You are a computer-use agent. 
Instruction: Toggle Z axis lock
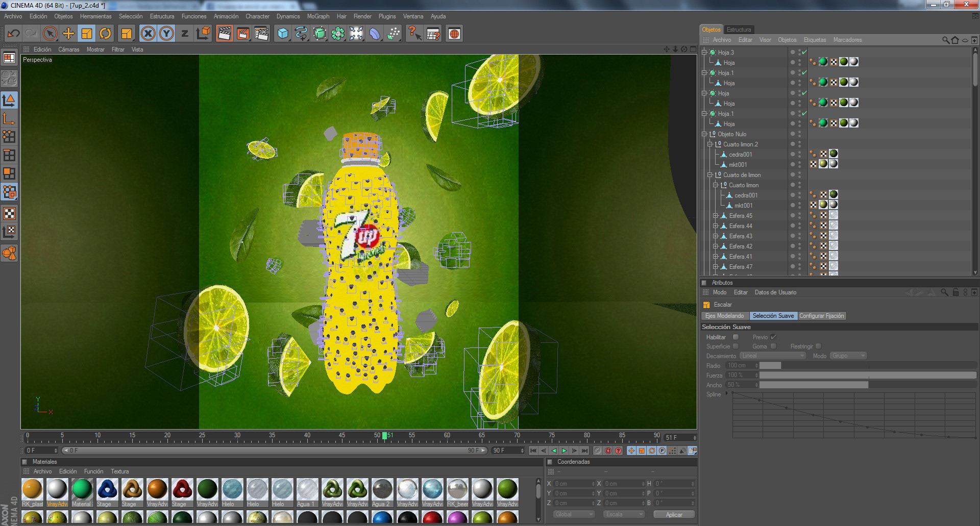tap(185, 34)
